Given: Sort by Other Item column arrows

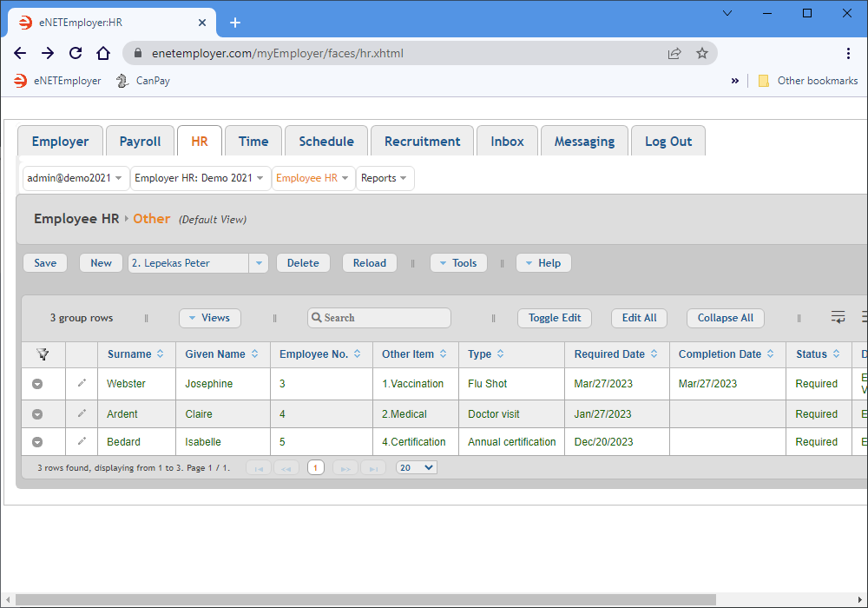Looking at the screenshot, I should [443, 354].
